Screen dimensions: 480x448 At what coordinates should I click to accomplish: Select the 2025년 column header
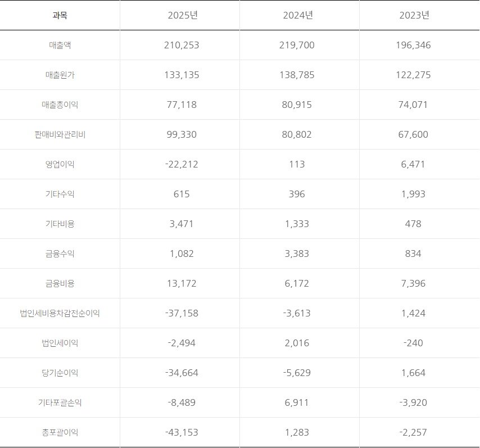(183, 16)
